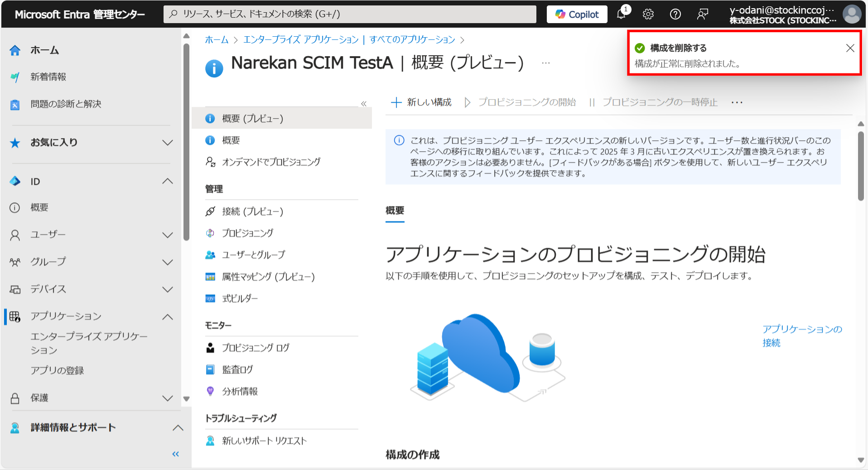Select 概要 (プレビュー) menu item

click(282, 118)
